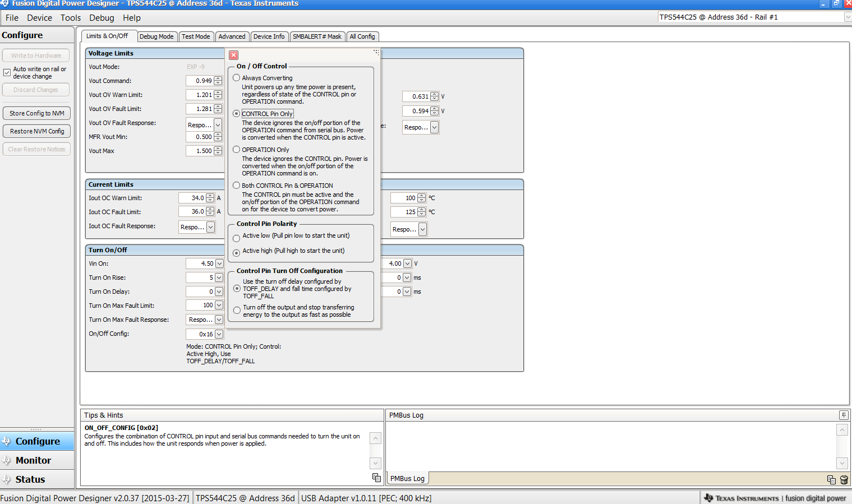Close the On/Off Control popup with red X

coord(234,55)
